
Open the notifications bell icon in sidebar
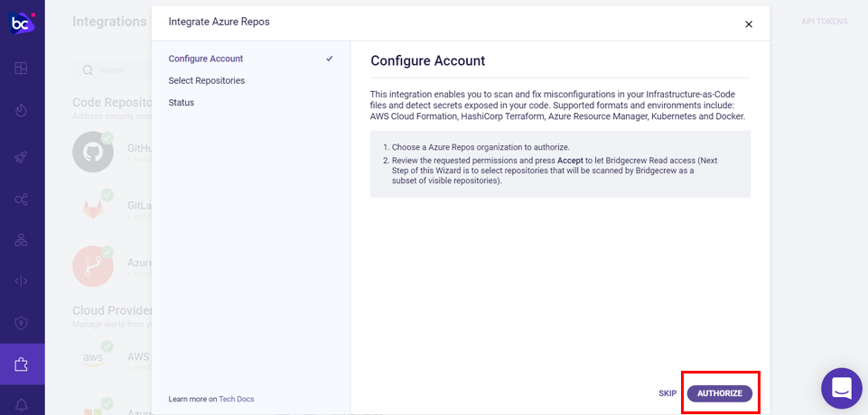[x=21, y=405]
